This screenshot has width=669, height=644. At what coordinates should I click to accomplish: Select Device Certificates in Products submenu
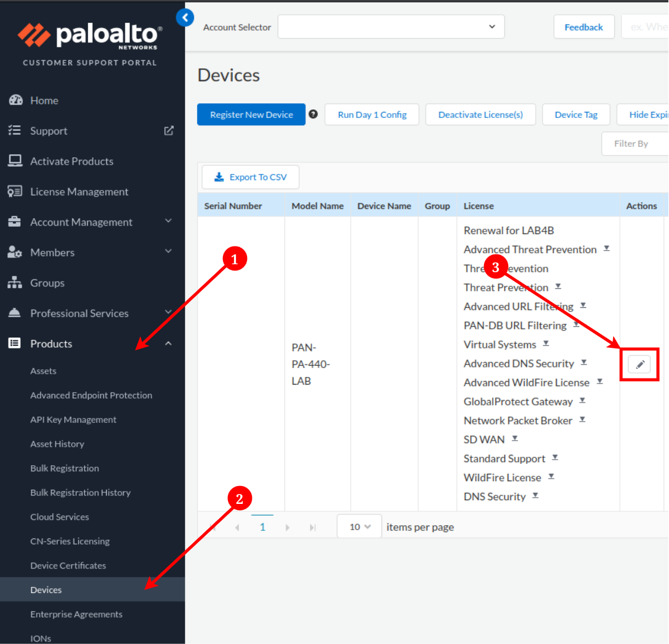point(68,565)
